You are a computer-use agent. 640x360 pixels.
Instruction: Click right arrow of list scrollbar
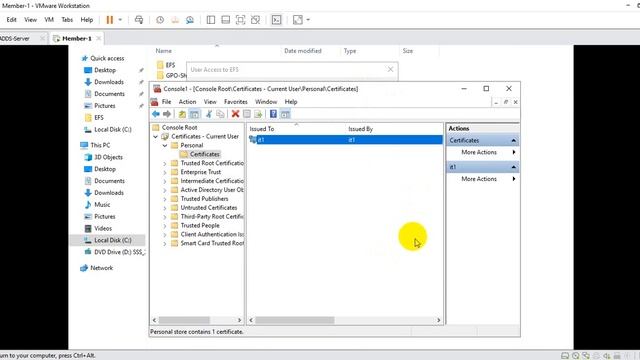(439, 320)
